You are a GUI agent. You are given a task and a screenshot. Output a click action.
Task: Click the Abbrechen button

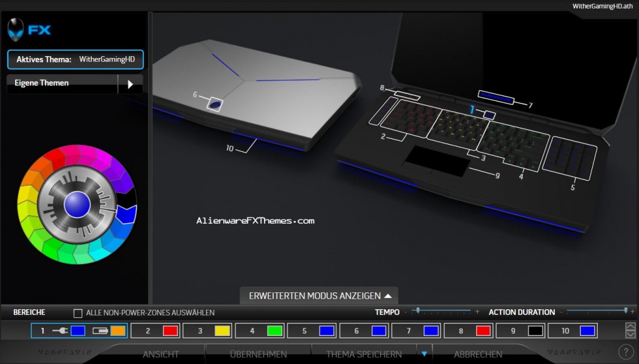pos(478,354)
